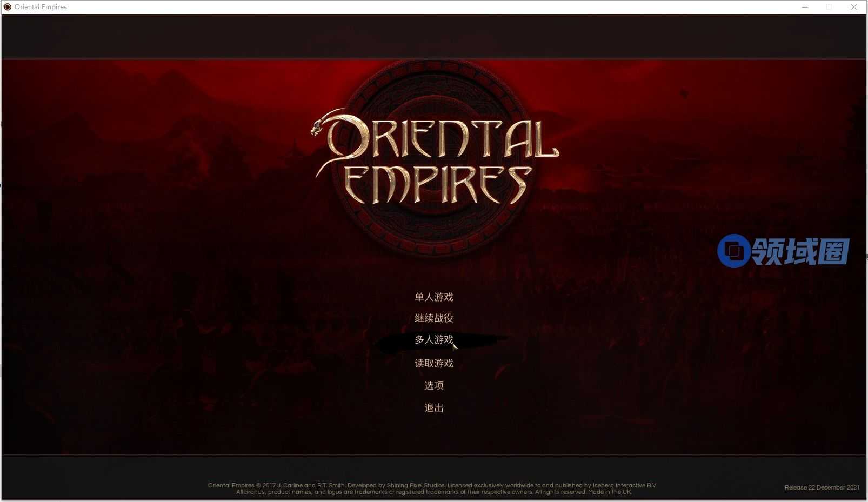Quit via the 退出 menu entry
Viewport: 868px width, 502px height.
tap(434, 408)
